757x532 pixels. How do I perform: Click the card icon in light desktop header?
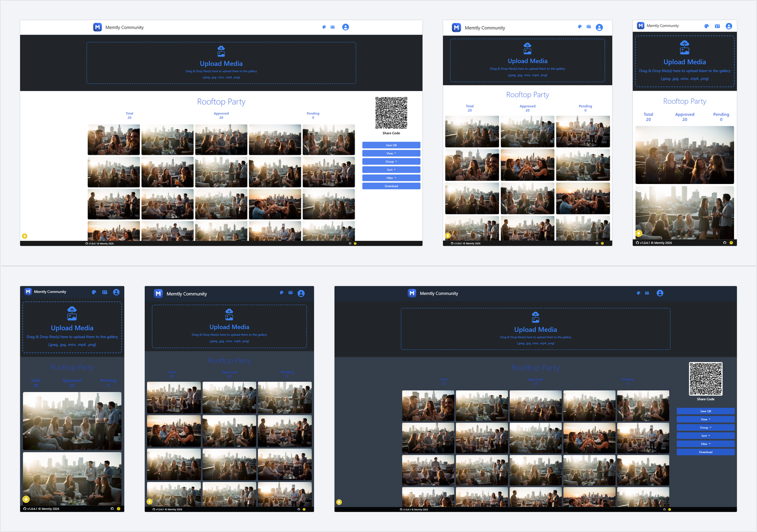(x=332, y=27)
